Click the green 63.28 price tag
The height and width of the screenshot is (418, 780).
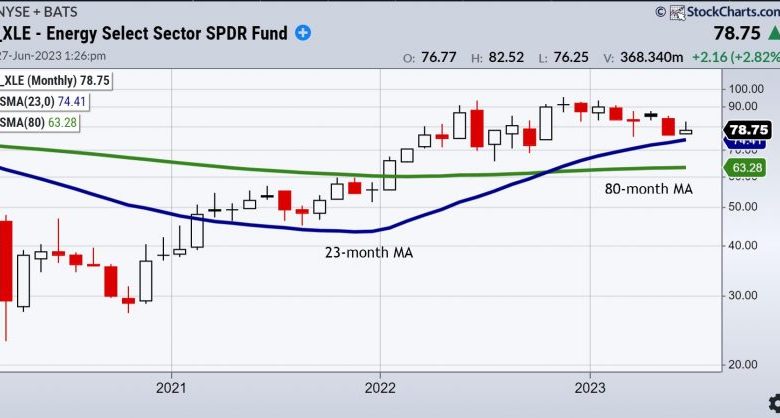pos(746,168)
